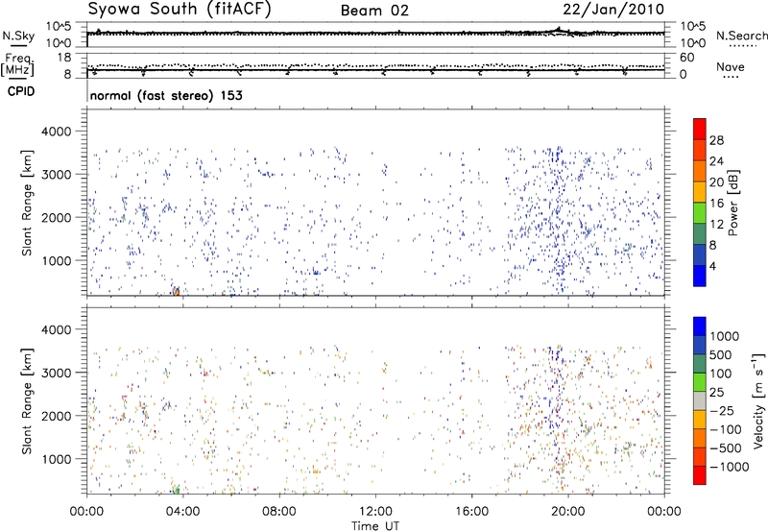Click the Power colorbar segment between 16 and 20 dB

(x=700, y=191)
